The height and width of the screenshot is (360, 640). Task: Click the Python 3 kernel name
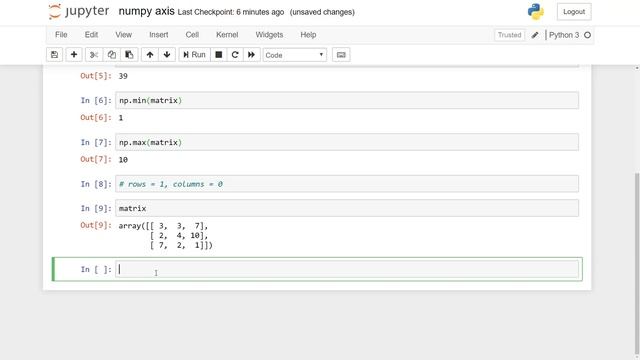click(x=564, y=35)
